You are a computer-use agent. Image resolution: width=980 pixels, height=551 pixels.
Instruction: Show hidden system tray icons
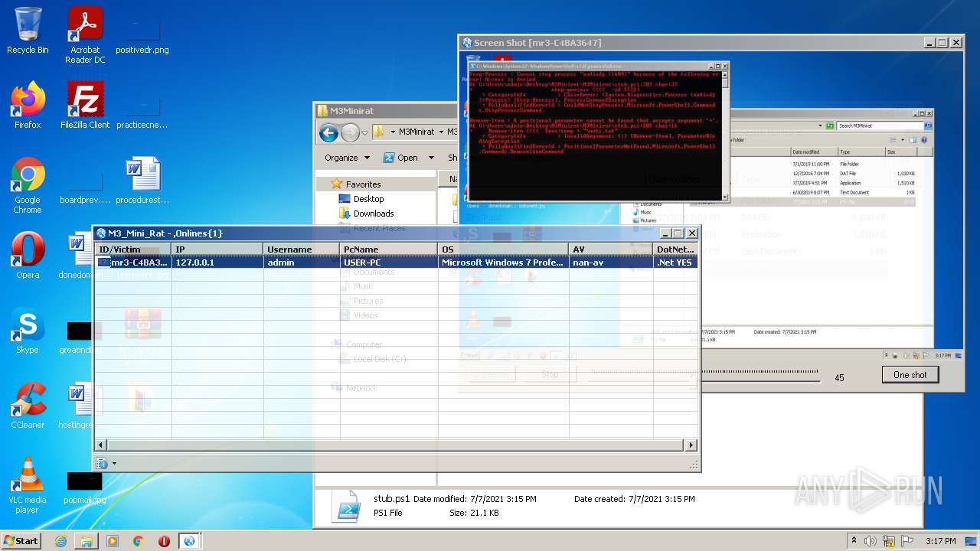tap(854, 541)
